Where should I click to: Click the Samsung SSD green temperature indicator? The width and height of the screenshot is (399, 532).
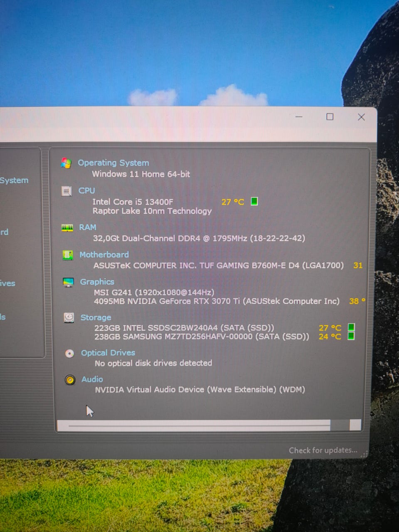pyautogui.click(x=351, y=336)
